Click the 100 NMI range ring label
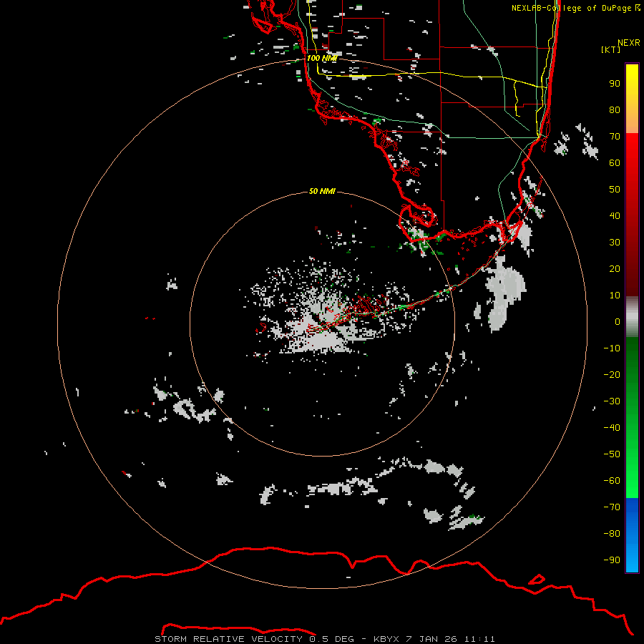Viewport: 644px width, 644px height. (x=322, y=58)
